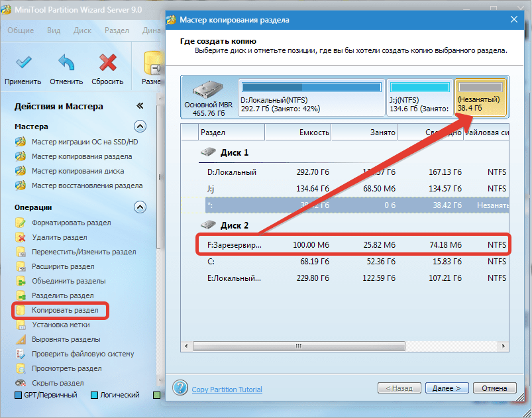Select Выровнять разделы operation
Screen dimensions: 532x418
coord(66,339)
